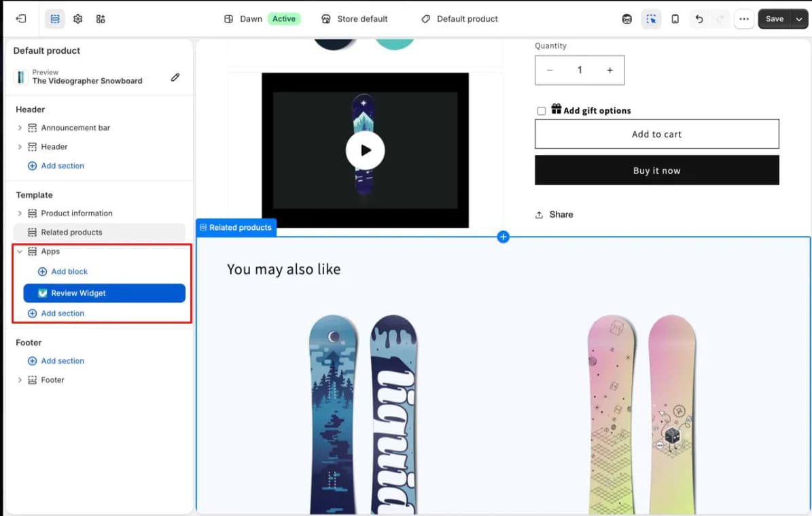Click the Share link
812x516 pixels.
click(x=554, y=214)
